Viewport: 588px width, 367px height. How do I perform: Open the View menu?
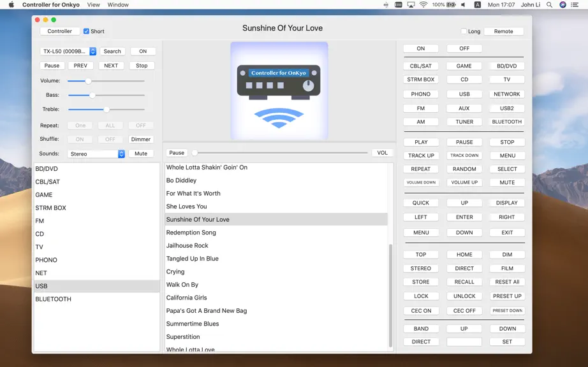click(93, 5)
